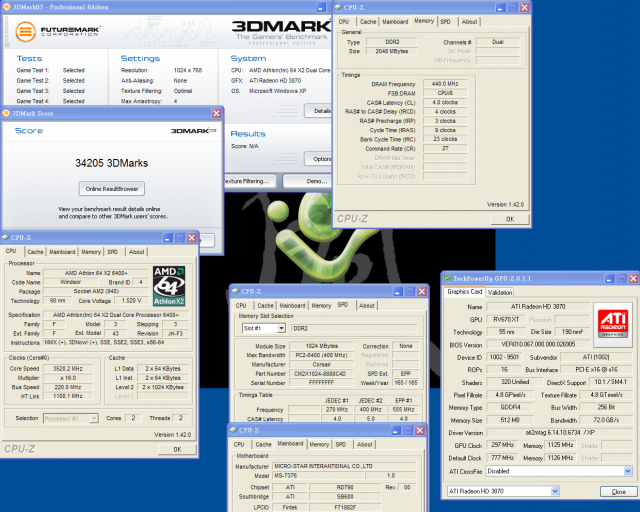The width and height of the screenshot is (640, 512).
Task: Click the Southbridge SB600 value
Action: [x=345, y=496]
